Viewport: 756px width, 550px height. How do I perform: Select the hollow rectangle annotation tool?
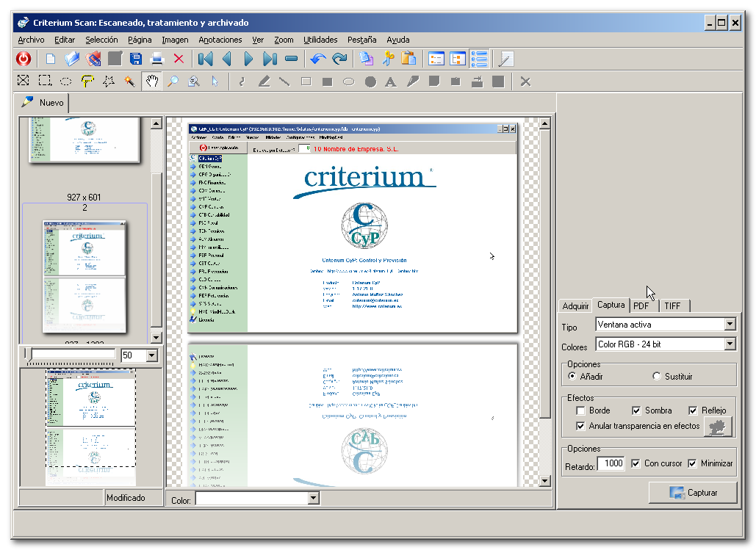306,82
